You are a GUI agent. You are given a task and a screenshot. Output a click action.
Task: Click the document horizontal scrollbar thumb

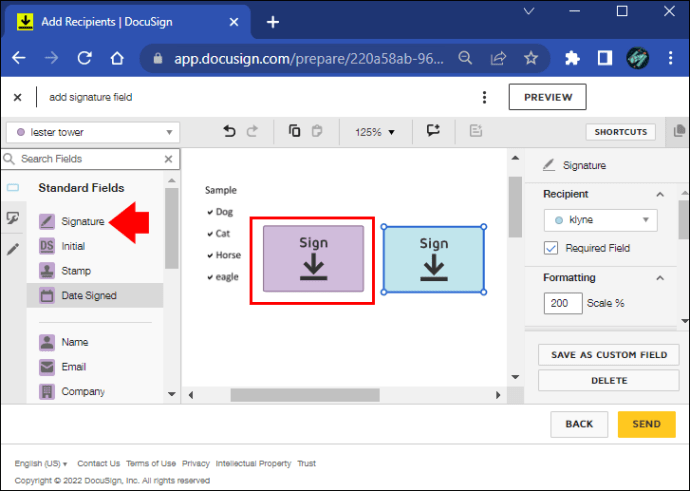tap(305, 395)
